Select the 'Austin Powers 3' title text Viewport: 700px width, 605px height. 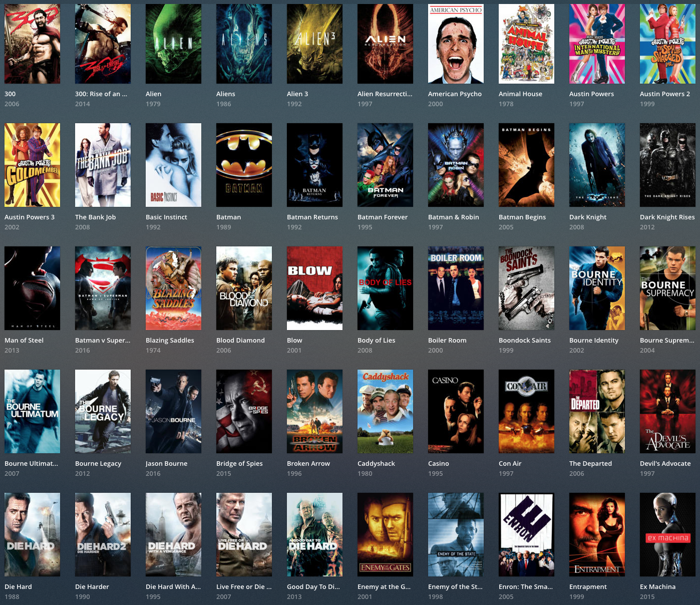click(x=30, y=217)
